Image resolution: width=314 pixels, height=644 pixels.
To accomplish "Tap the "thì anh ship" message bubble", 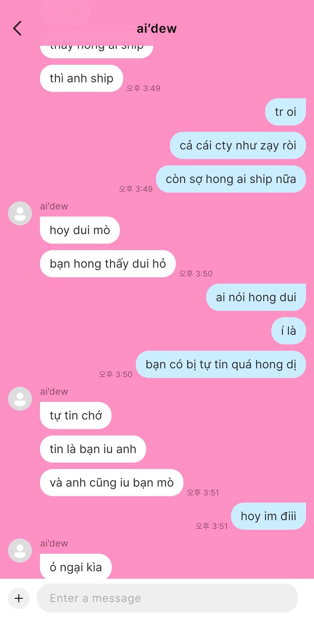I will point(82,78).
